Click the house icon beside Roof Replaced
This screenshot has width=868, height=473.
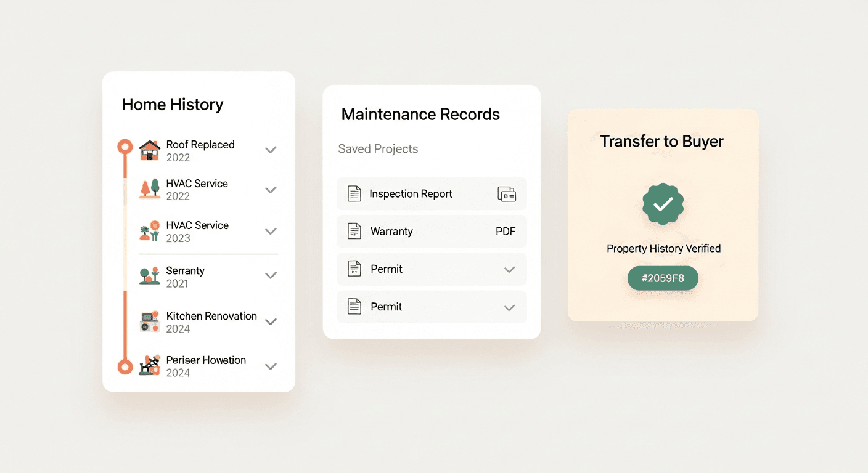149,150
